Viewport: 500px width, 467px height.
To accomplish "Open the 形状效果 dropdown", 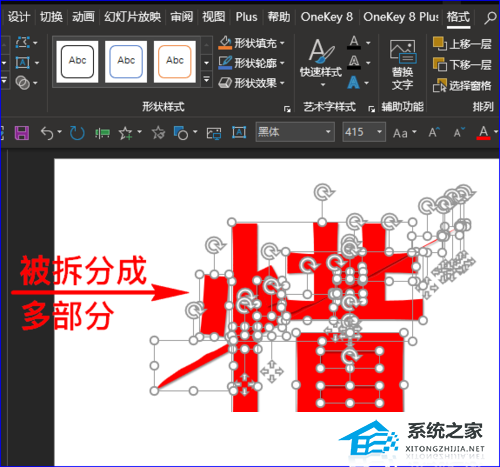I will pos(252,83).
